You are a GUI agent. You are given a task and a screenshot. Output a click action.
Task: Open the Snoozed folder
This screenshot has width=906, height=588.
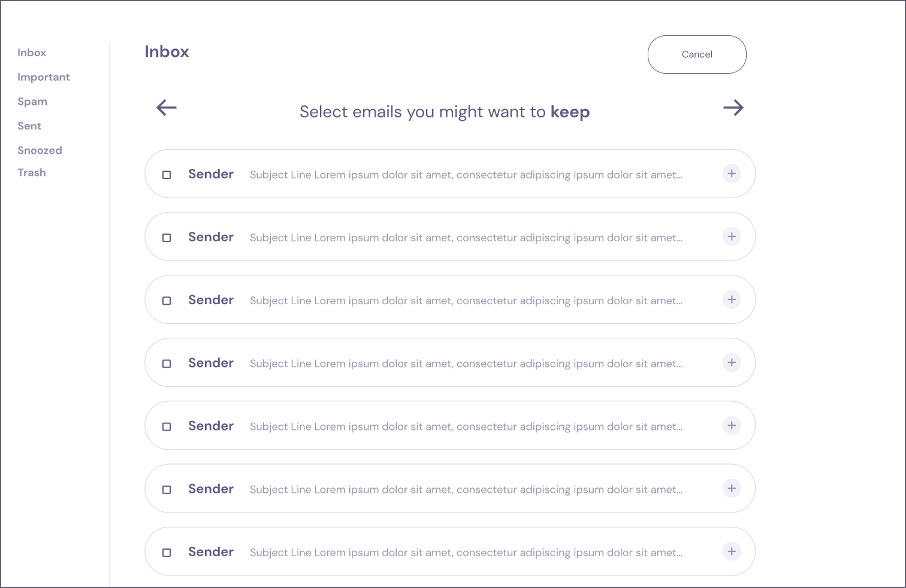point(40,150)
